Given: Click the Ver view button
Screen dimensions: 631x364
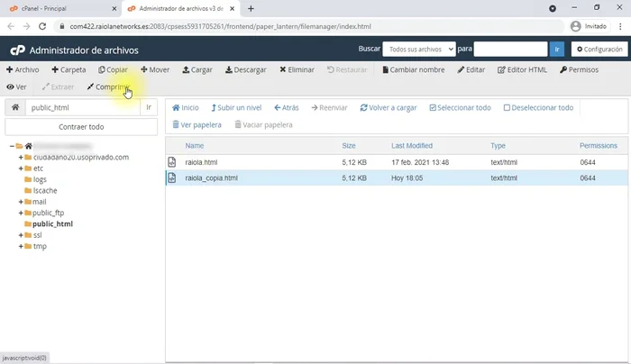Looking at the screenshot, I should (x=16, y=86).
